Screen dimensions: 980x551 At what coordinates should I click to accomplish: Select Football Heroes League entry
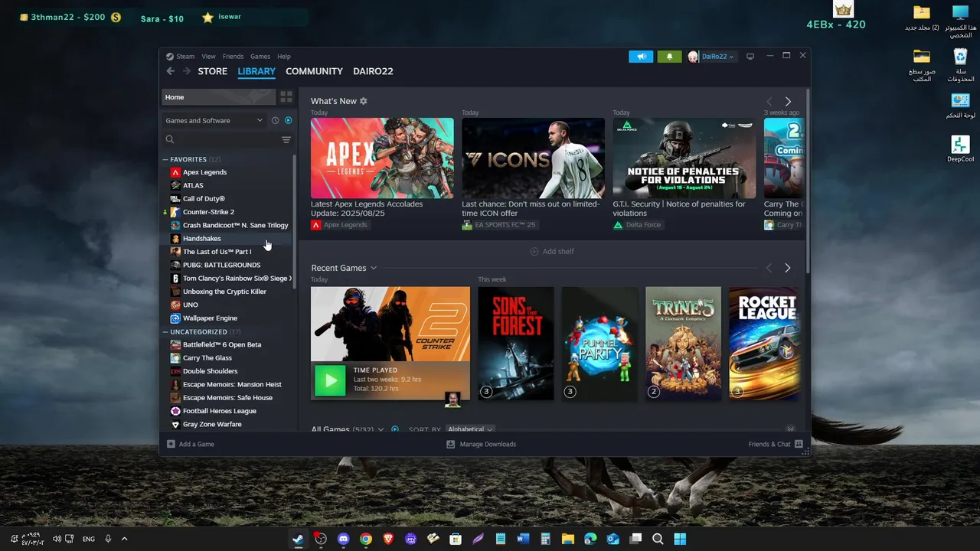click(x=219, y=411)
